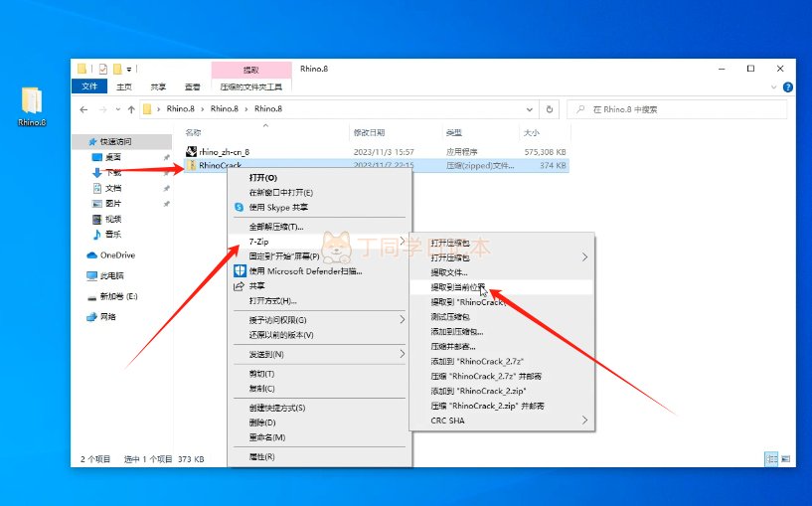Sort files by 修改日期 column

(x=369, y=132)
